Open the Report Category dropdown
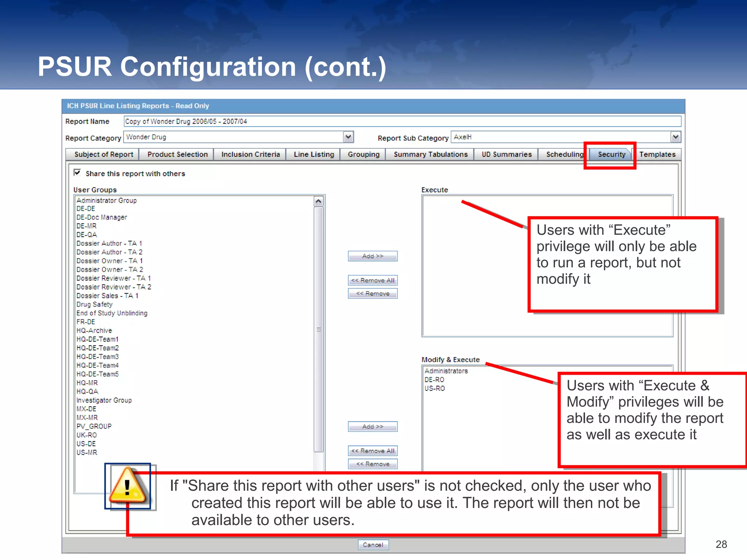Screen dimensions: 747x560 [348, 137]
